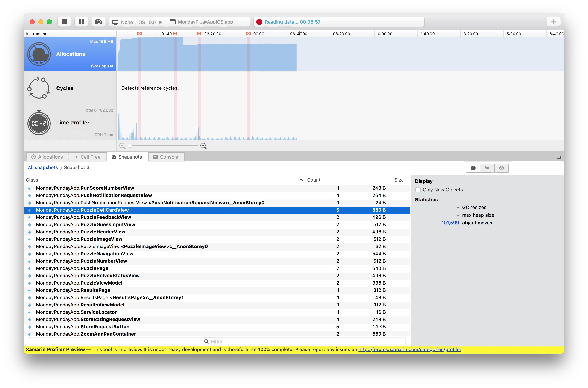The image size is (588, 388).
Task: Take a snapshot with camera icon
Action: 99,22
